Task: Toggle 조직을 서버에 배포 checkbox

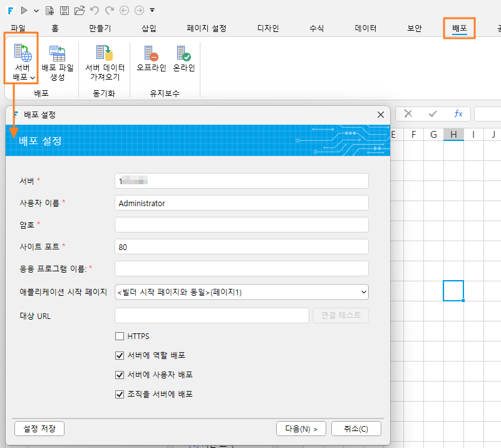Action: click(x=120, y=394)
